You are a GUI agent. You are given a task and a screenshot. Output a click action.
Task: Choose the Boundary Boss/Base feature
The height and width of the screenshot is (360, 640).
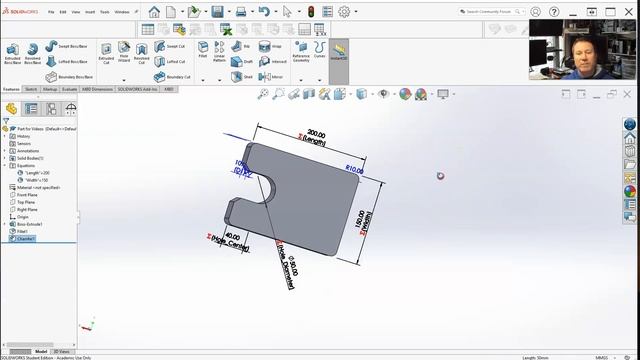[69, 77]
